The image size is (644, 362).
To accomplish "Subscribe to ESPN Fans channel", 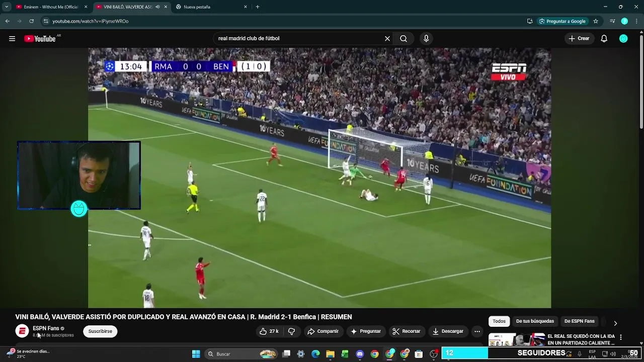I will point(100,331).
